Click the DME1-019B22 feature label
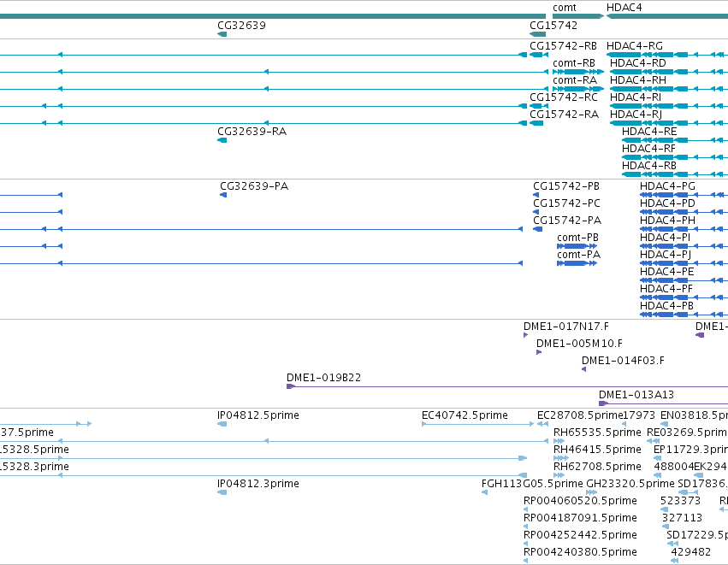The width and height of the screenshot is (728, 565). coord(323,379)
